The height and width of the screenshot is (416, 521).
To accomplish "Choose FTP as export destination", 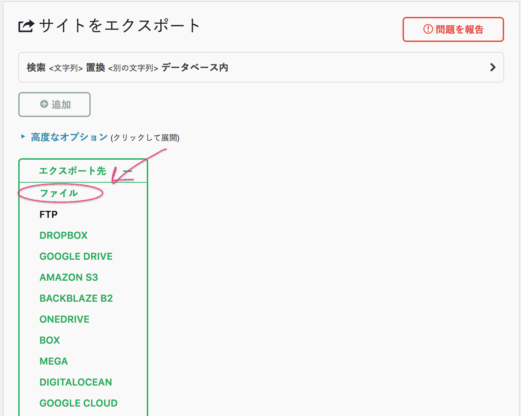I will (x=48, y=214).
